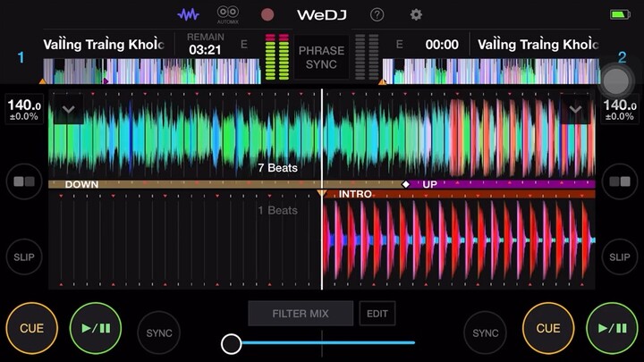
Task: Seek within deck 2 overview waveform
Action: (x=491, y=72)
